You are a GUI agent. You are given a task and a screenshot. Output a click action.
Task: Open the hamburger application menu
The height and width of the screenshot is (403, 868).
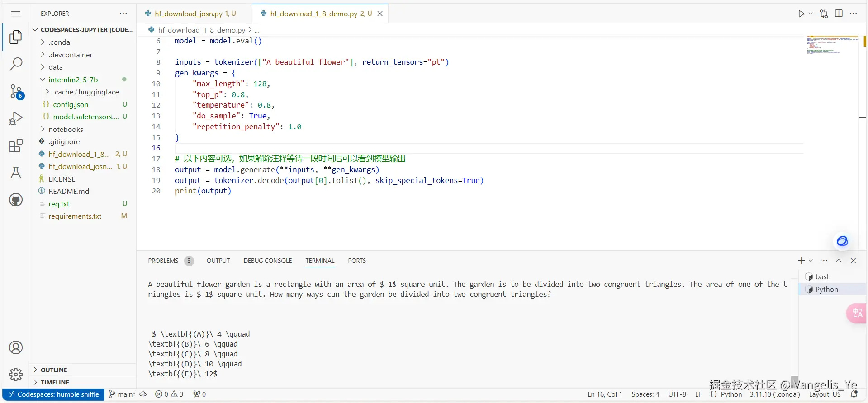coord(16,14)
